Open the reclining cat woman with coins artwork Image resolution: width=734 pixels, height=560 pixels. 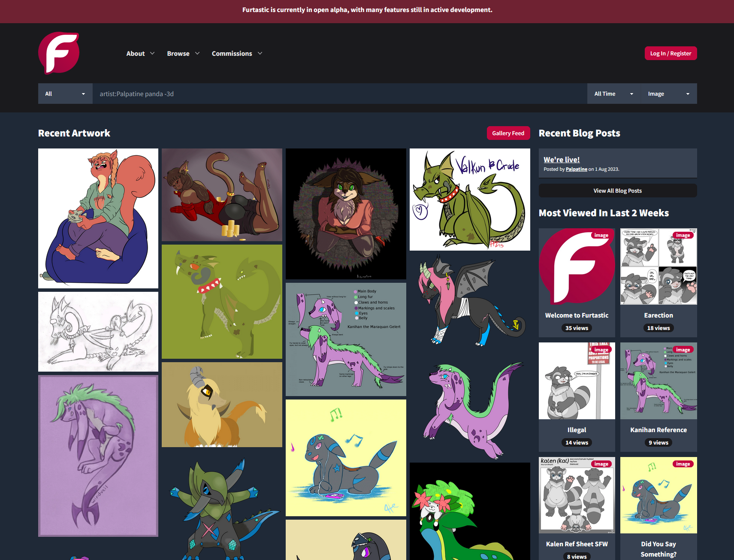[222, 195]
